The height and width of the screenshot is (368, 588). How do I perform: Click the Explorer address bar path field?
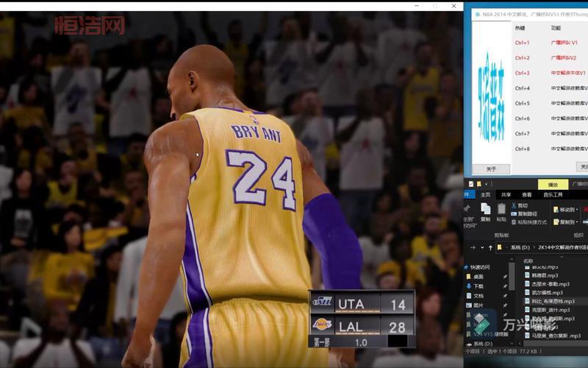548,247
